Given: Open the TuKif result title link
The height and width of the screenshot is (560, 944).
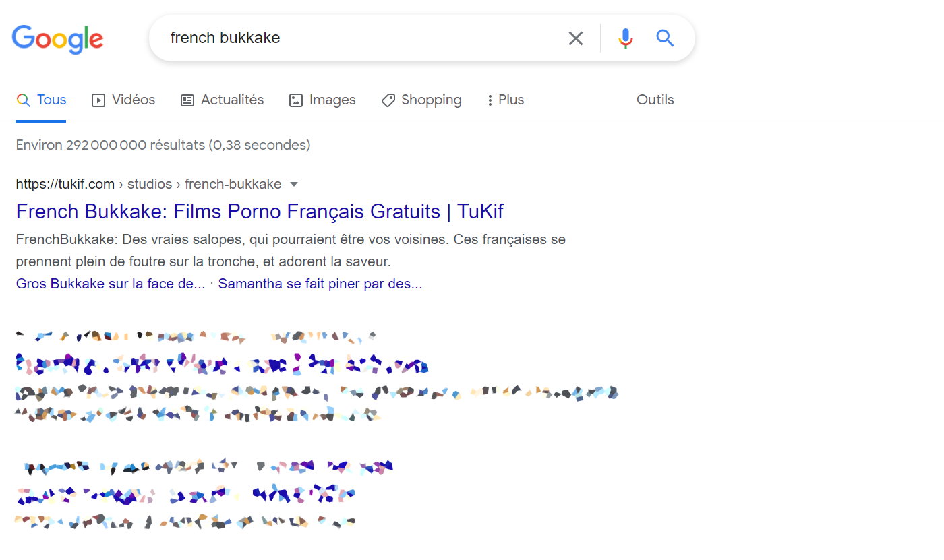Looking at the screenshot, I should click(260, 212).
